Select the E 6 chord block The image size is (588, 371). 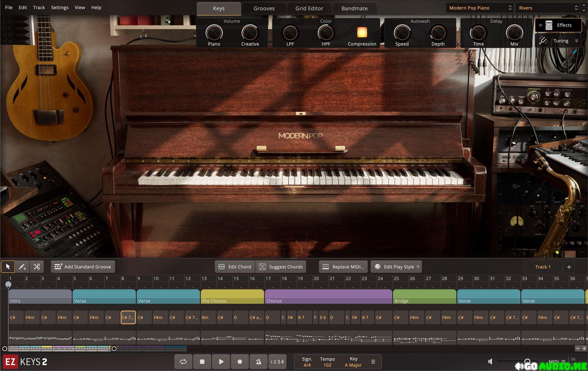(323, 317)
